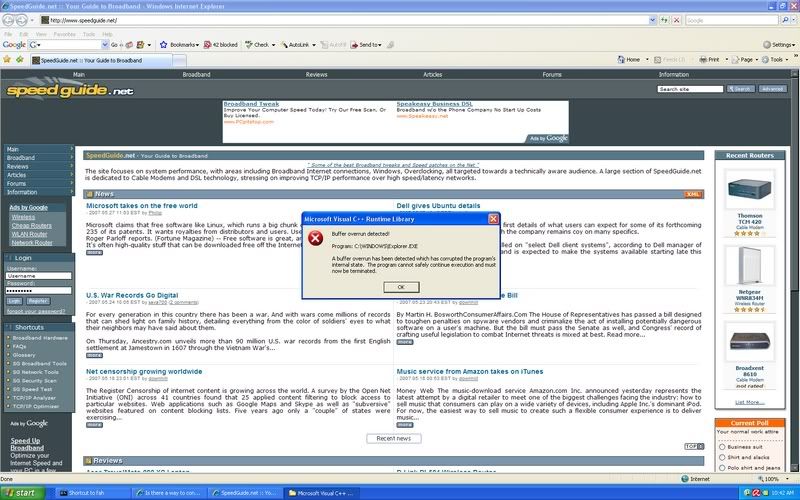
Task: Click the spell Check icon
Action: point(248,45)
